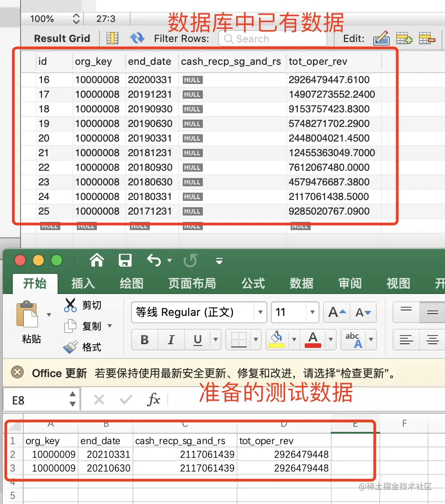445x504 pixels.
Task: Open the font name dropdown
Action: pyautogui.click(x=260, y=312)
